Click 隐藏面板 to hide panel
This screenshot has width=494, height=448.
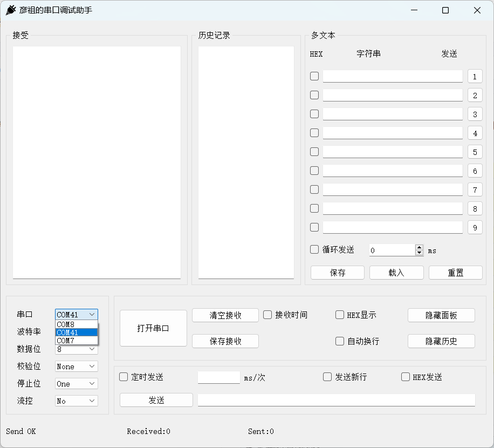(x=441, y=315)
